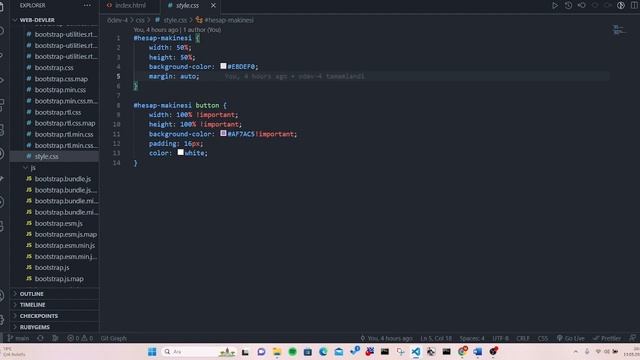Click the synchronize changes icon in status bar
The image size is (640, 360).
pyautogui.click(x=40, y=338)
